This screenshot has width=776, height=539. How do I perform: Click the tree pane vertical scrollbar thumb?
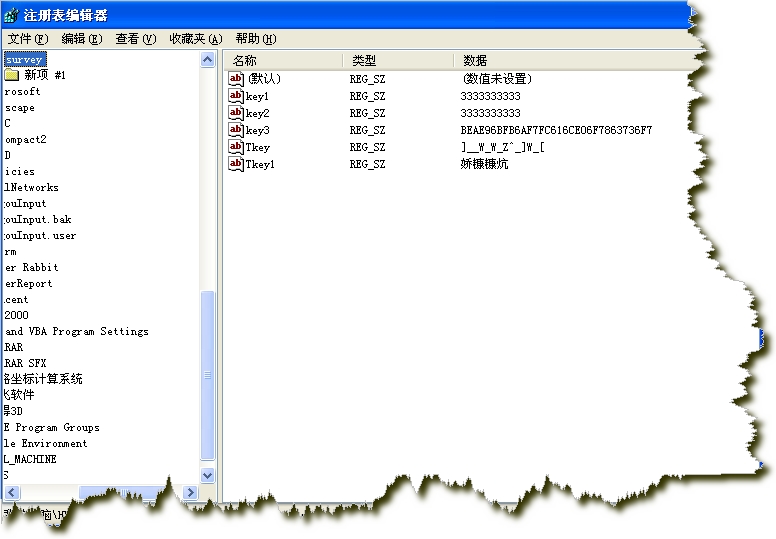point(208,375)
